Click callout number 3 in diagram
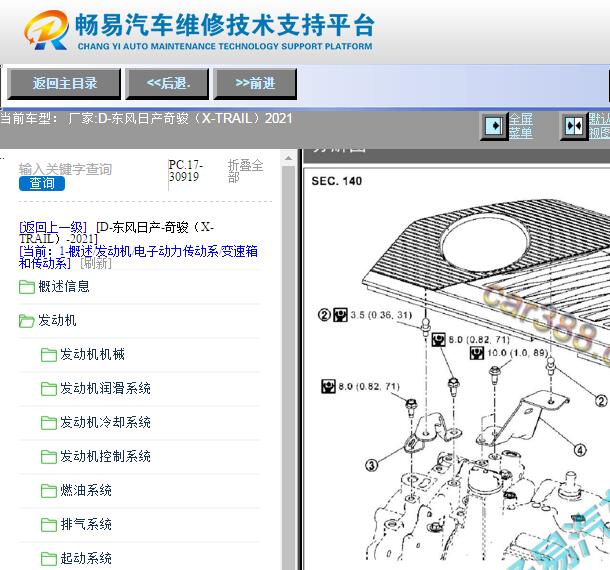 click(372, 465)
